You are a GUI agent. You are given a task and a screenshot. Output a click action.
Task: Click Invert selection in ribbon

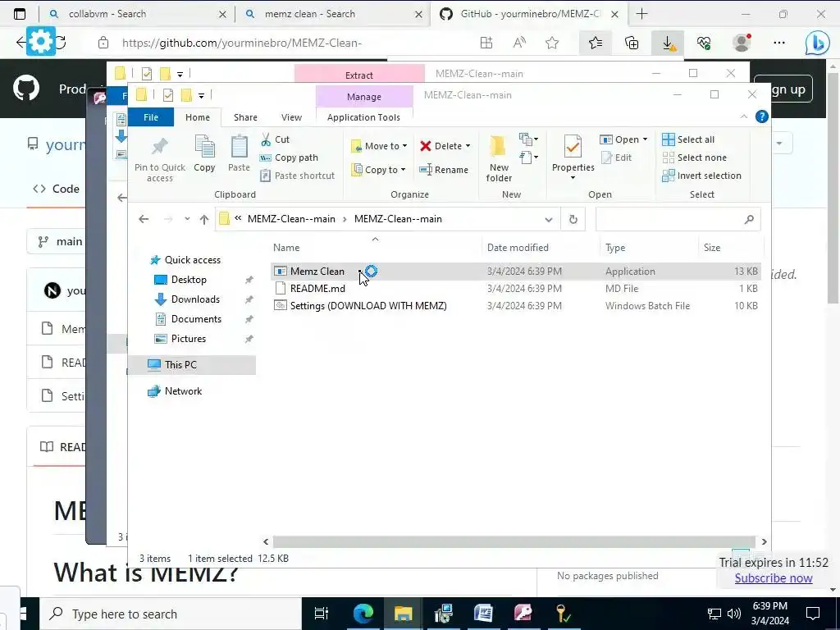(x=702, y=176)
